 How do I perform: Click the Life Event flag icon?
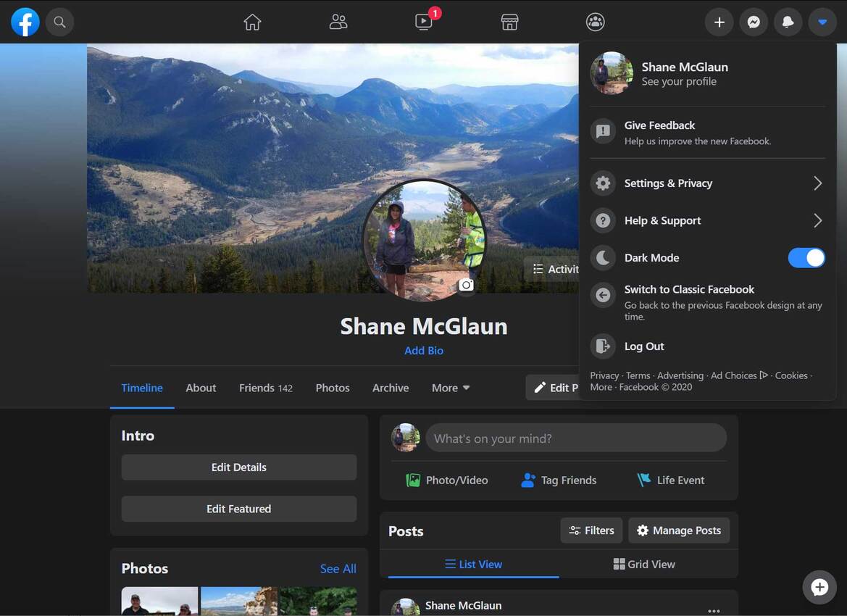click(x=644, y=480)
